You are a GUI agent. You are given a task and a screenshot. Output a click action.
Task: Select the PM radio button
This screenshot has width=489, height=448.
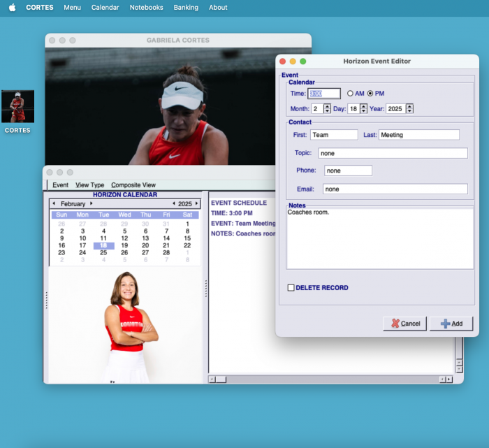(371, 94)
